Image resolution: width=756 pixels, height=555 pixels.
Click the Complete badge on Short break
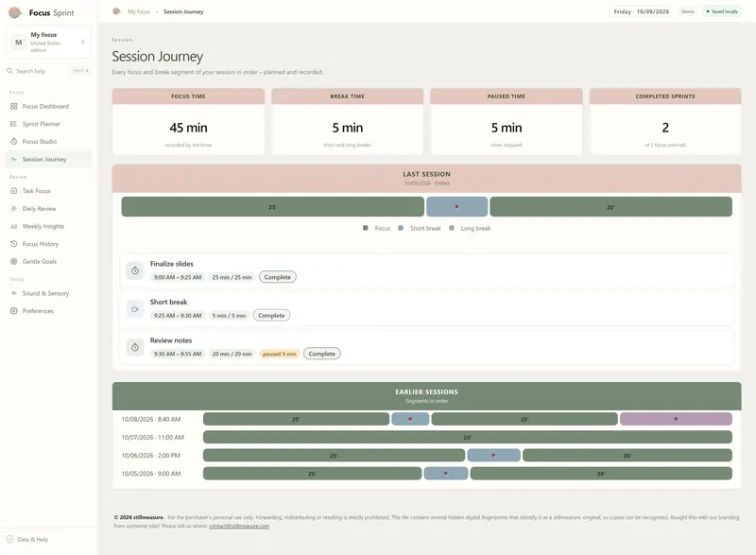point(271,316)
